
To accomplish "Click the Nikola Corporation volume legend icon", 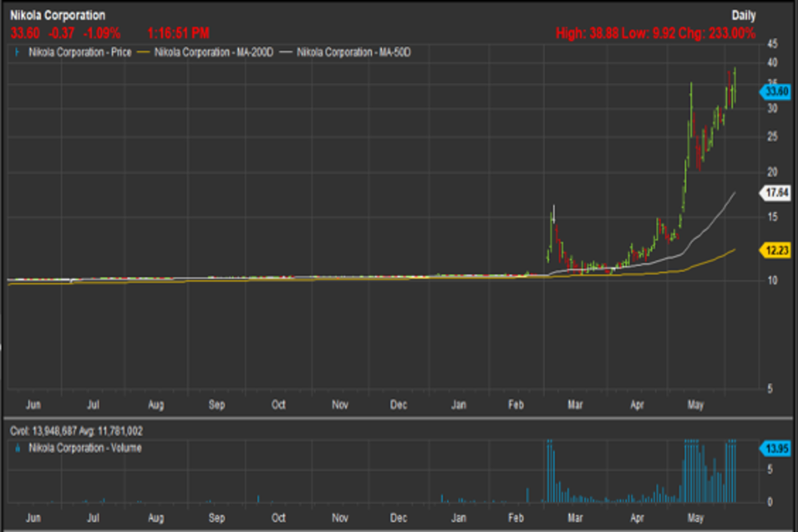I will tap(17, 448).
